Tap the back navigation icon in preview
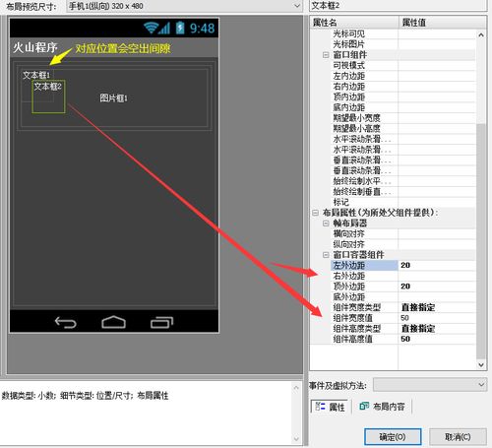The width and height of the screenshot is (492, 448). point(66,322)
